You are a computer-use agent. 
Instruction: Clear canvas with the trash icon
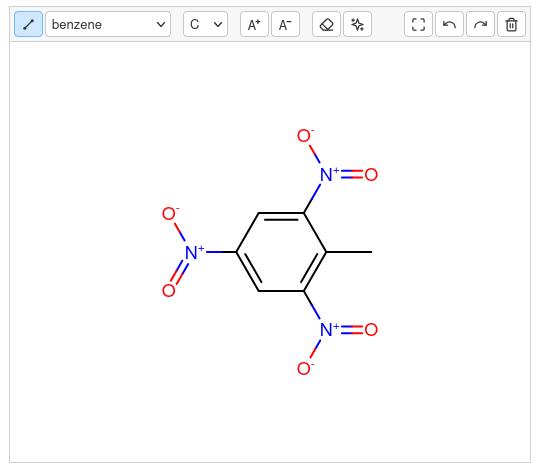tap(511, 24)
